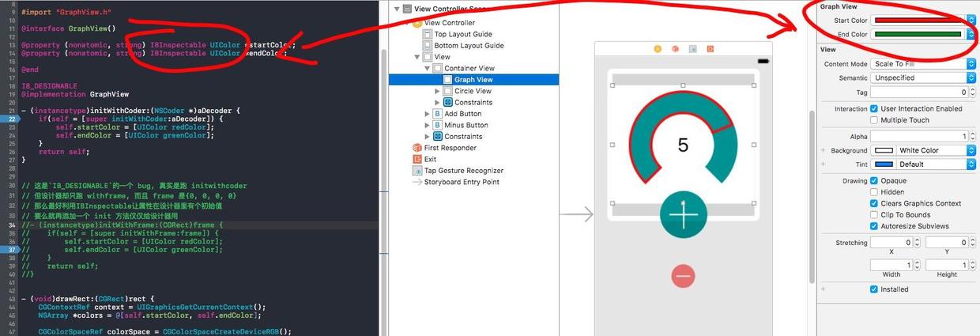This screenshot has height=336, width=980.
Task: Collapse the Container View tree item
Action: pos(427,69)
